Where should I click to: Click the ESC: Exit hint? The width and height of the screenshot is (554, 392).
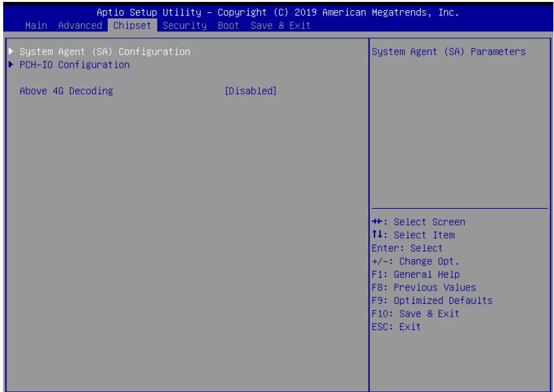pyautogui.click(x=396, y=327)
